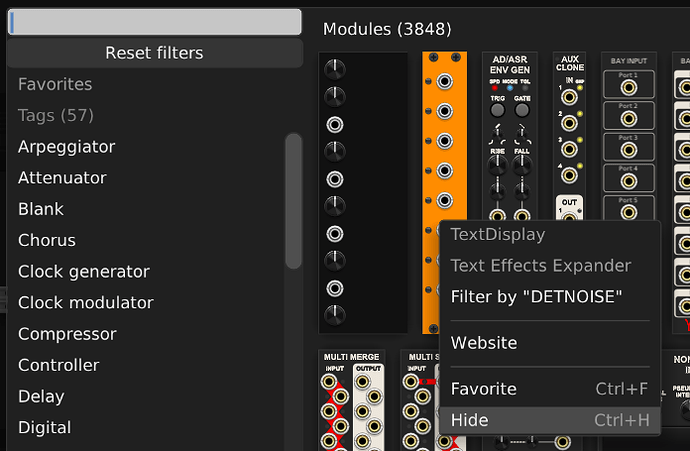Expand the Tags (57) section
The image size is (690, 451).
click(x=55, y=115)
